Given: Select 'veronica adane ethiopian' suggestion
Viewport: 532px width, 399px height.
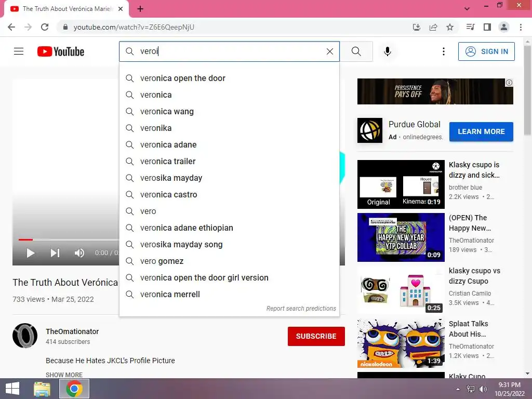Looking at the screenshot, I should point(229,228).
